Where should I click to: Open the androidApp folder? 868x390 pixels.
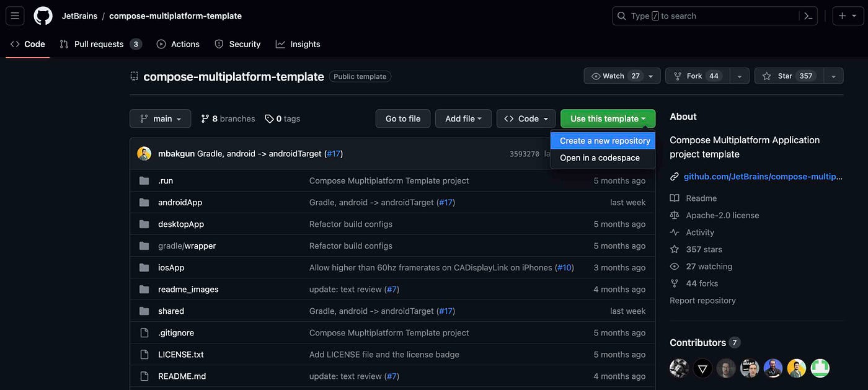pyautogui.click(x=180, y=202)
